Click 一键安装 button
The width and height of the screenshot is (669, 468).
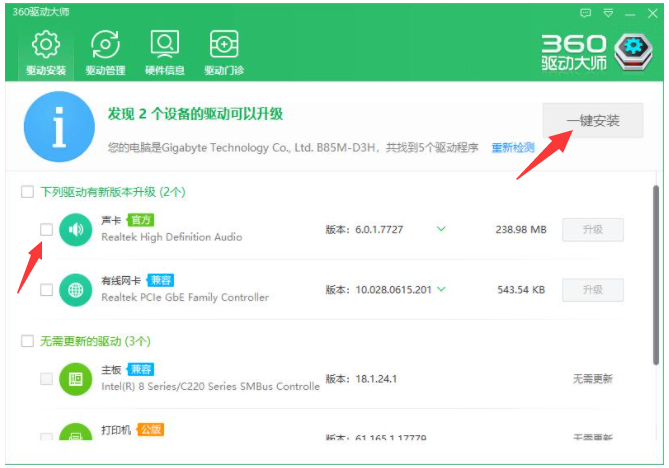593,120
